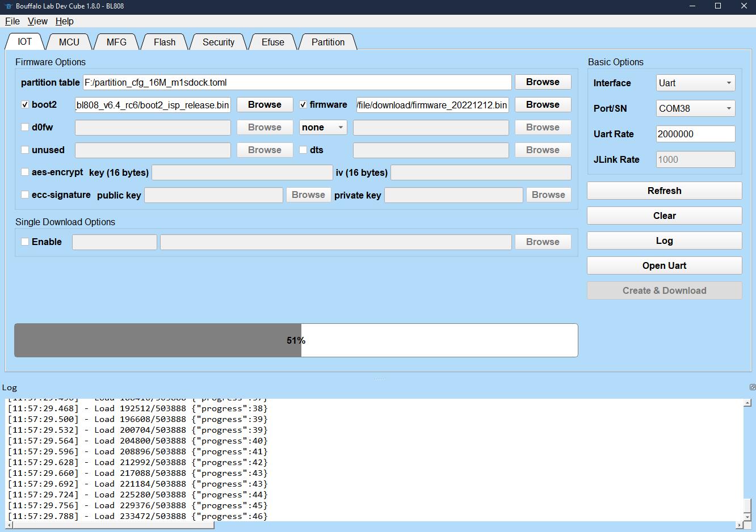Click Browse next to boot2 path

(x=264, y=104)
